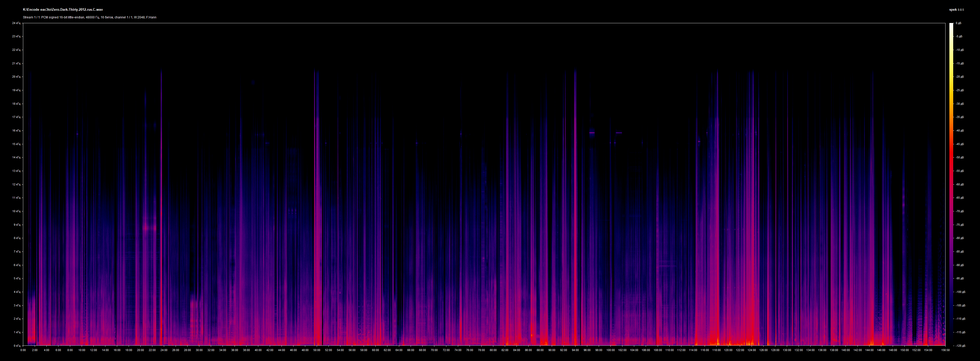Click the 0:00 time axis marker
The image size is (980, 361).
pos(23,350)
